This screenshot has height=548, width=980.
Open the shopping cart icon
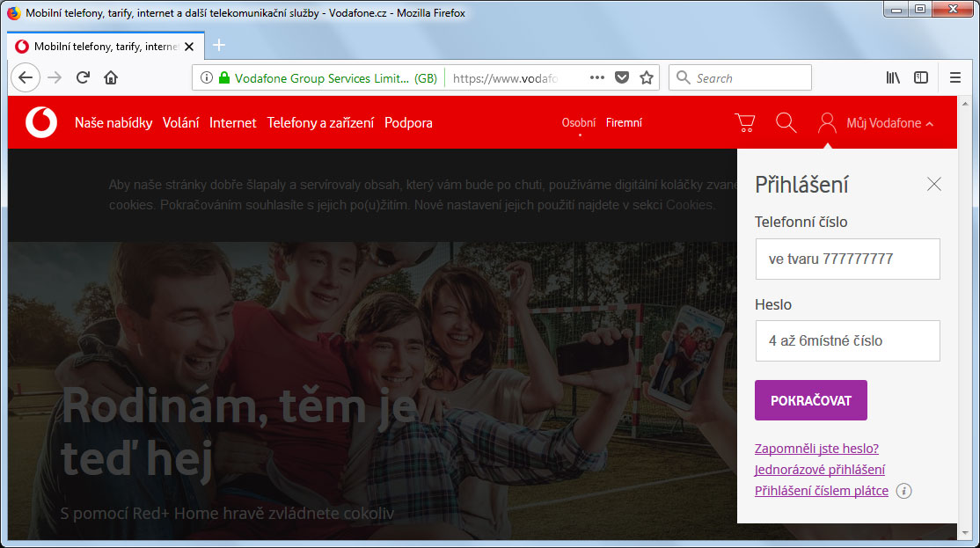pyautogui.click(x=745, y=122)
